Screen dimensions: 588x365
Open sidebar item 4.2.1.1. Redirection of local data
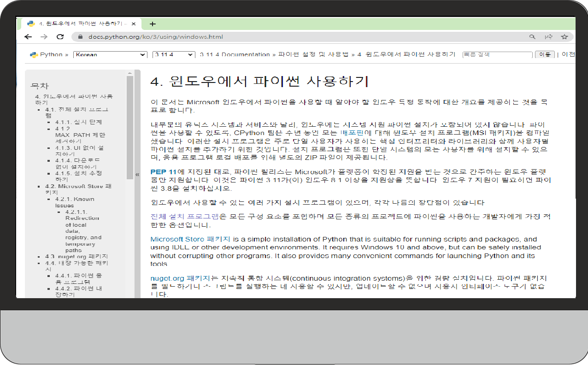tap(83, 231)
